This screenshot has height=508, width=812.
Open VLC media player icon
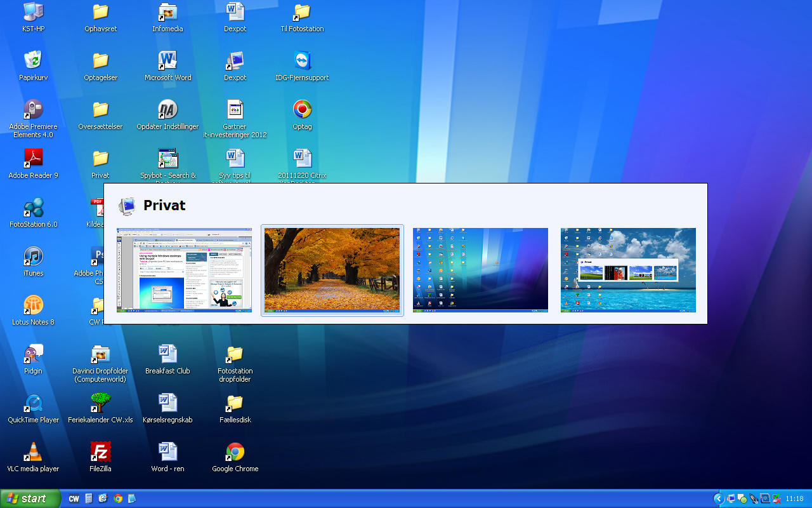coord(33,453)
